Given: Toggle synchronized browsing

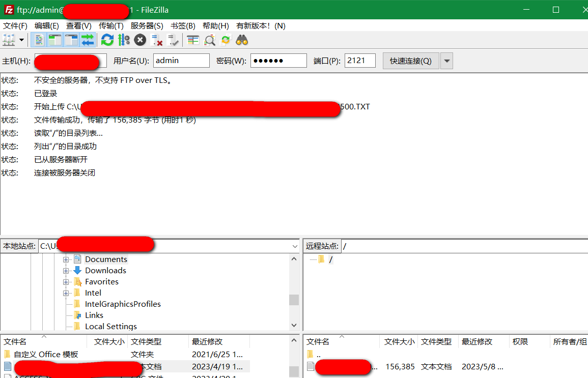Looking at the screenshot, I should 226,40.
